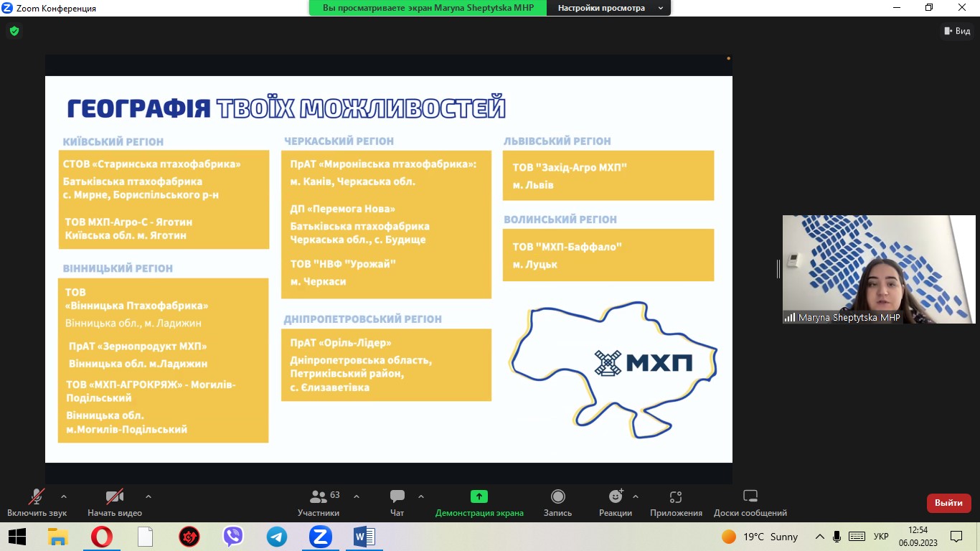Screen dimensions: 980x551
Task: Show hidden system tray icons
Action: pos(820,537)
